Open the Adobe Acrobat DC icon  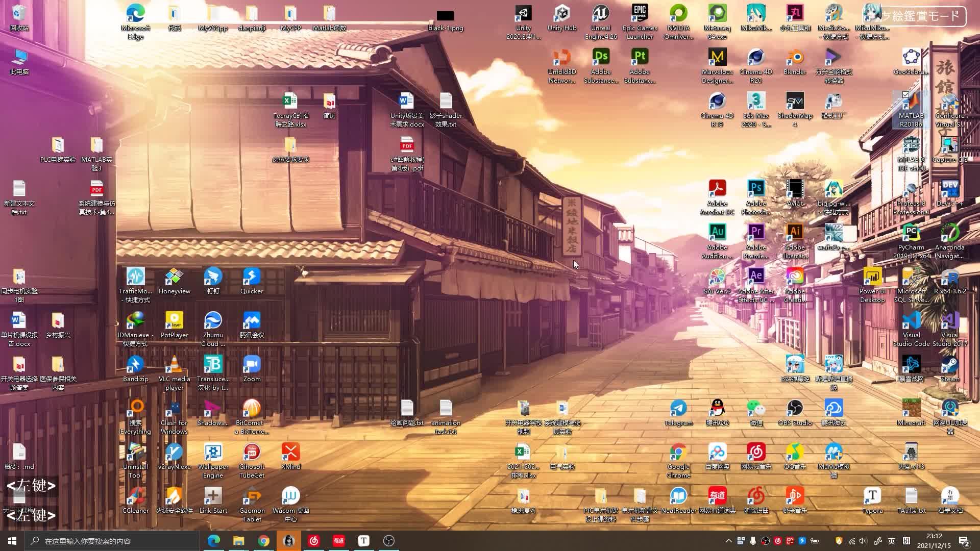point(717,198)
